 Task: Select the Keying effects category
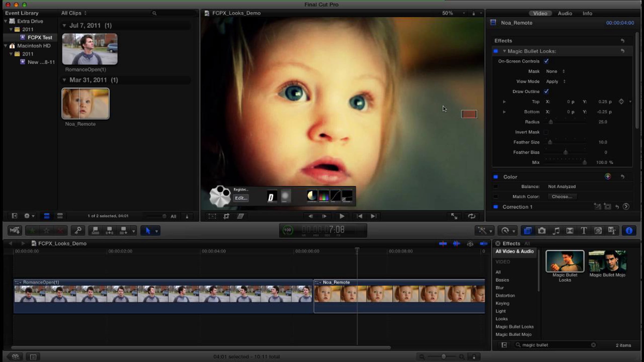tap(502, 303)
